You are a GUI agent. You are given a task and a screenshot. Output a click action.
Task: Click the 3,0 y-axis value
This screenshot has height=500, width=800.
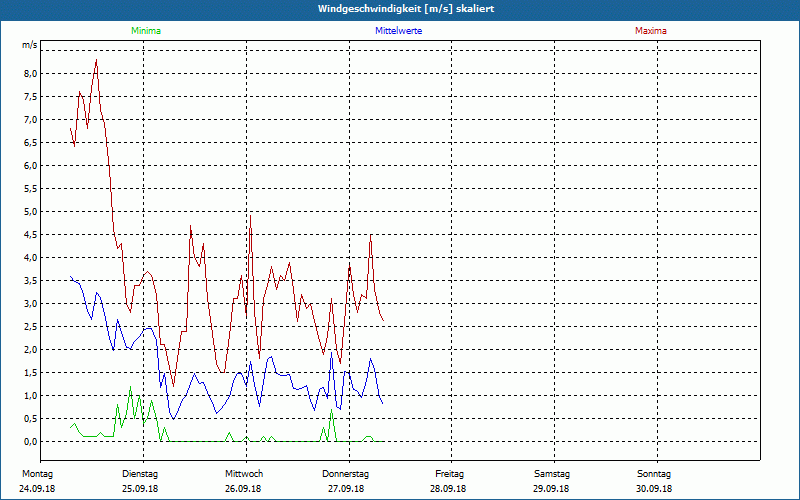(x=31, y=304)
